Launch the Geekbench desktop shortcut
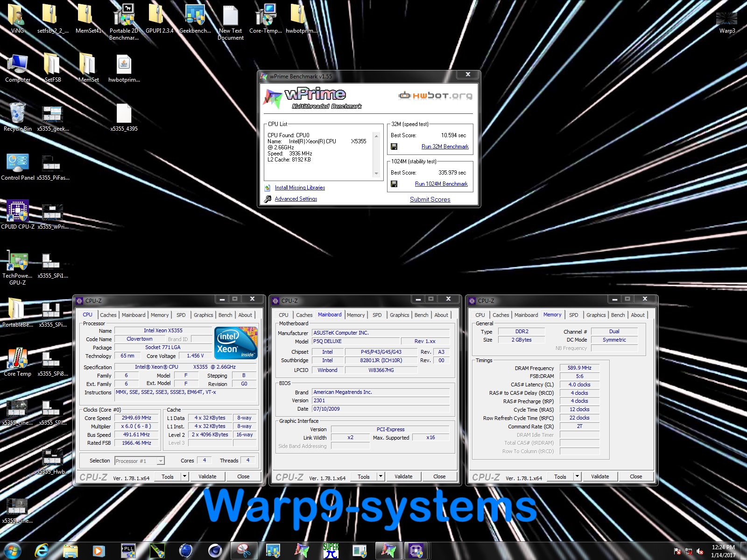 pyautogui.click(x=195, y=19)
